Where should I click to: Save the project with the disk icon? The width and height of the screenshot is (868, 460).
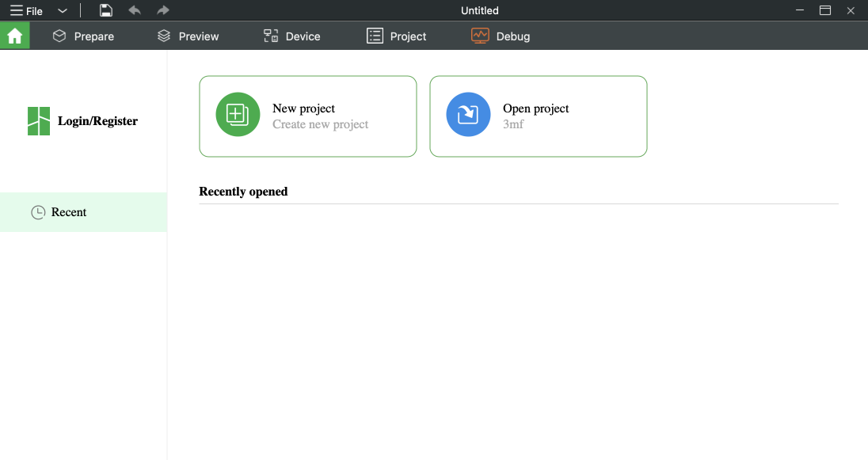[x=106, y=10]
